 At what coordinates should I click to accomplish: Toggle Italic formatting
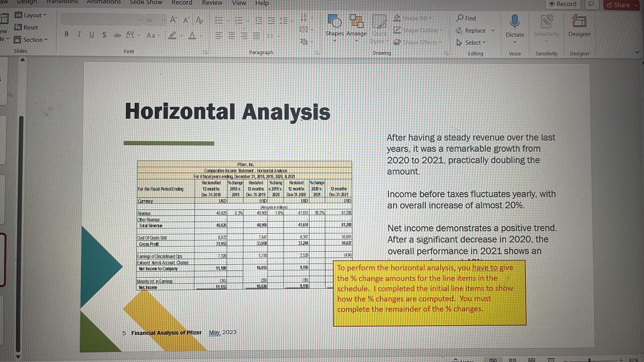click(79, 35)
